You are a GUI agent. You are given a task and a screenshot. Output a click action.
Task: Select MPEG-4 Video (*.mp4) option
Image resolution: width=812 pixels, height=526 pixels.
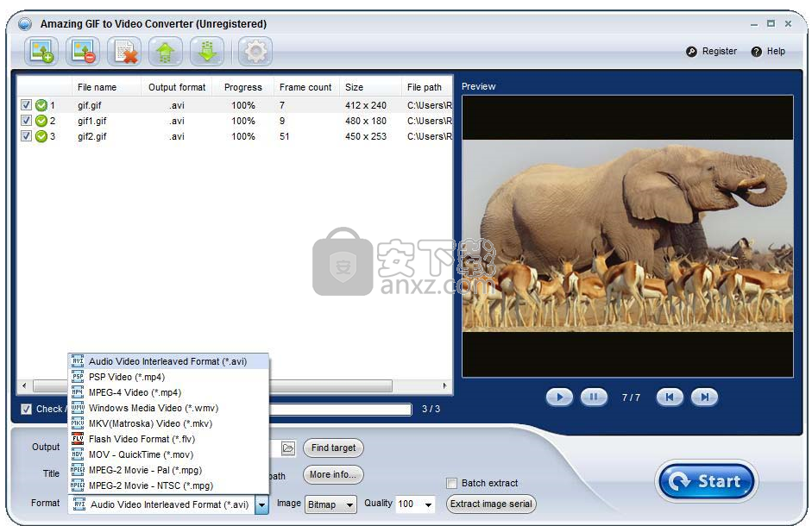click(x=168, y=392)
